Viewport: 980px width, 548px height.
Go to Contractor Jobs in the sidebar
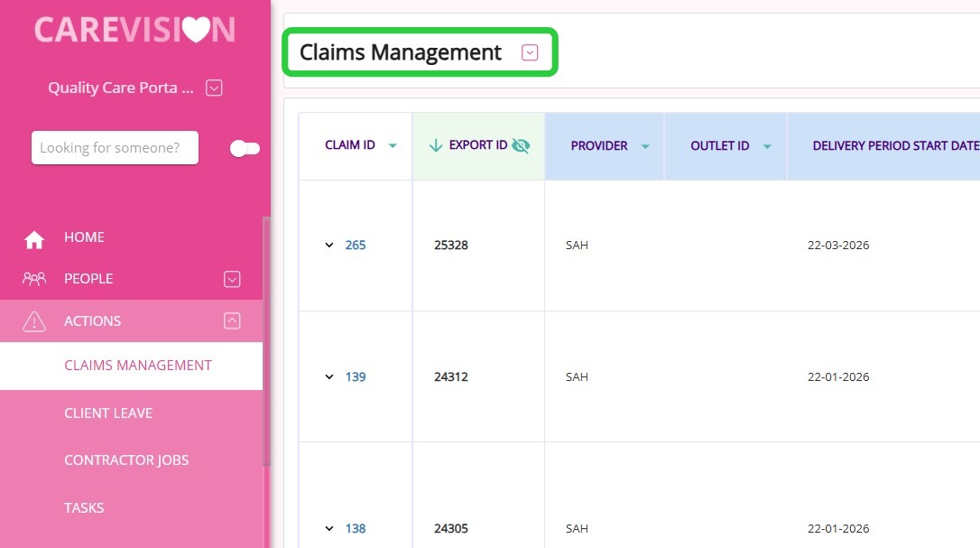[x=126, y=460]
